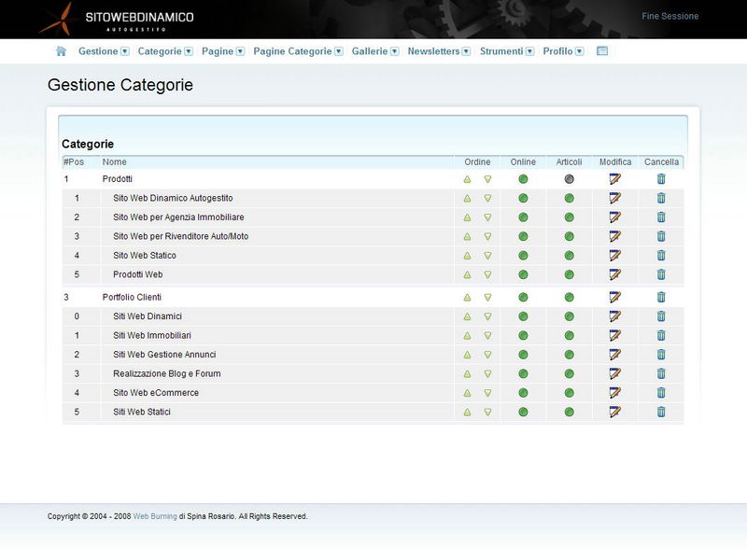Toggle Online for Portfolio Clienti
Image resolution: width=747 pixels, height=560 pixels.
coord(523,297)
